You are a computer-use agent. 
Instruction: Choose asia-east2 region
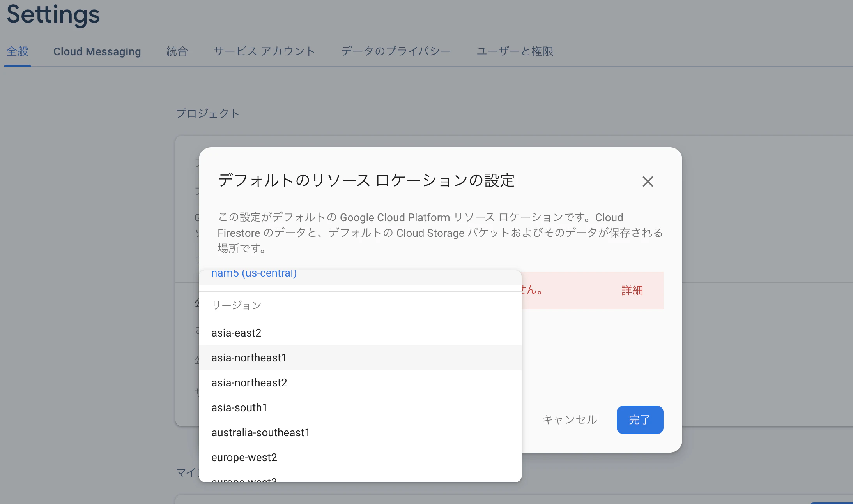point(360,333)
